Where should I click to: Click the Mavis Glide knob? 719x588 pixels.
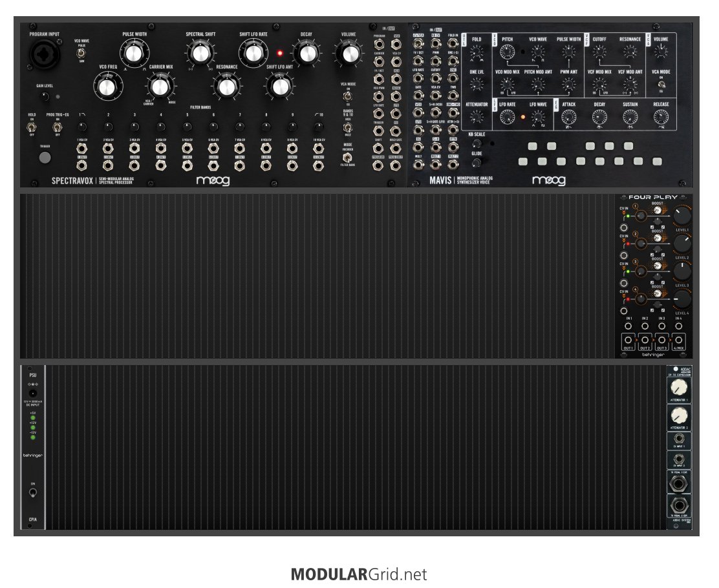[477, 163]
